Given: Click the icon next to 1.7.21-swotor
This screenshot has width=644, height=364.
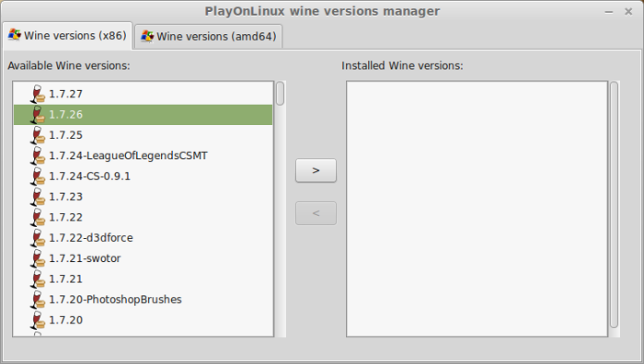Looking at the screenshot, I should (38, 258).
